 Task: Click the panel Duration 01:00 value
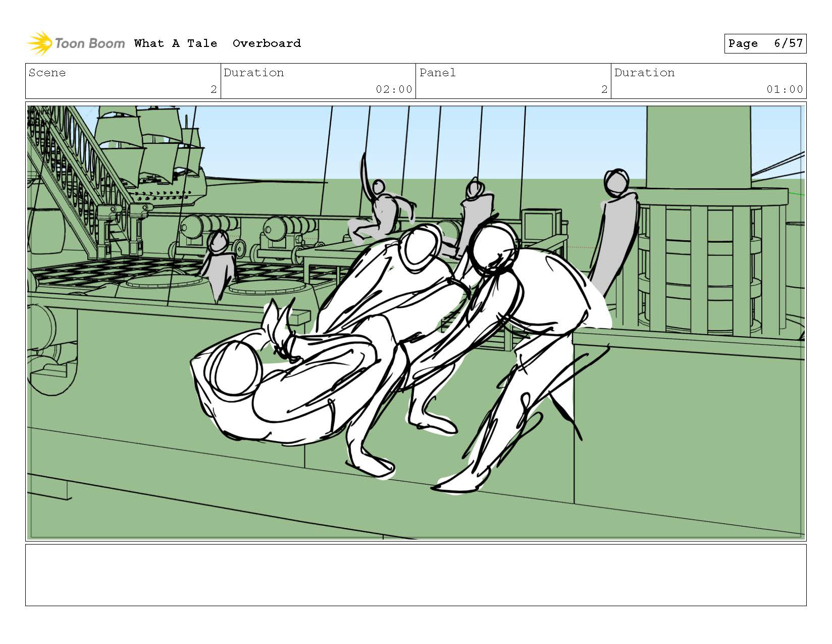point(785,89)
